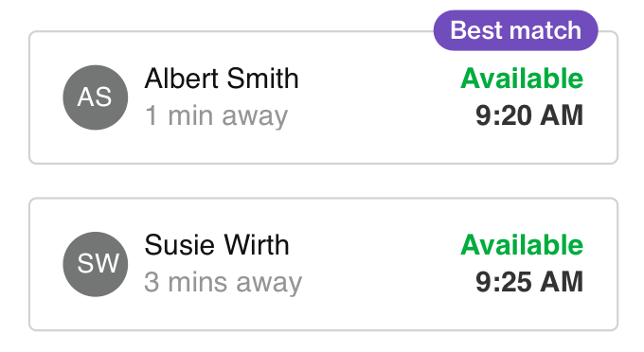Click the '3 mins away' text

click(223, 283)
